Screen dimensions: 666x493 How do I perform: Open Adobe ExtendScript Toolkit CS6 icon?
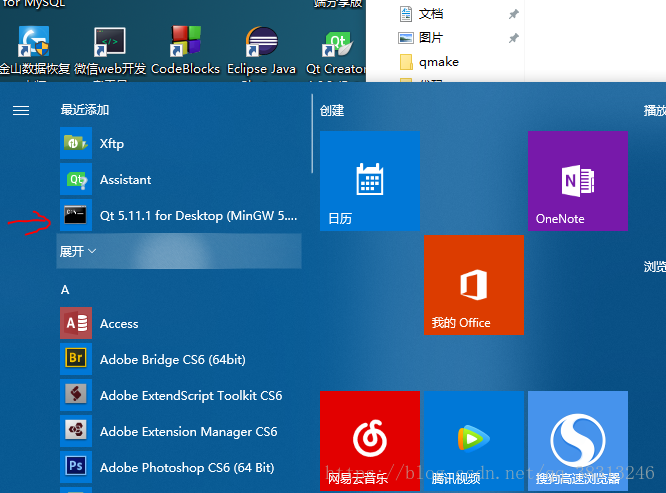(76, 395)
